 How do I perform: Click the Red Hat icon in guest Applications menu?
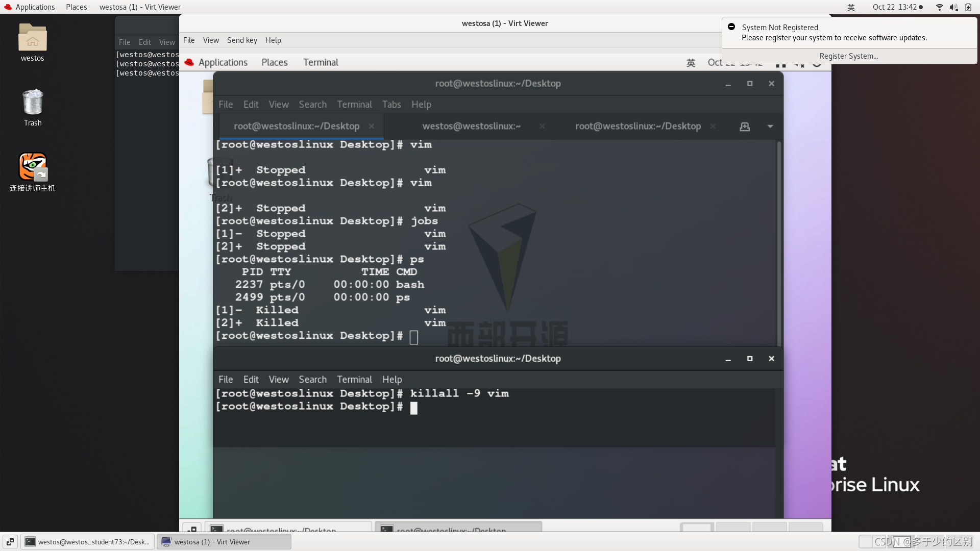189,62
